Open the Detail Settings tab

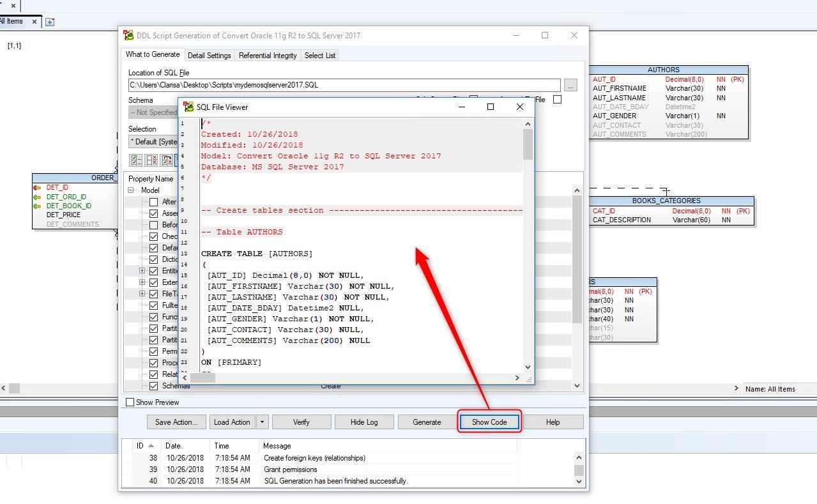[209, 56]
